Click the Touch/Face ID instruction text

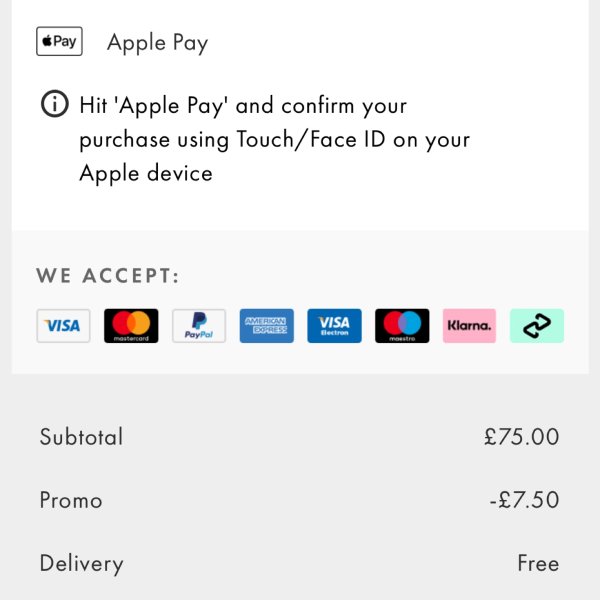click(274, 139)
